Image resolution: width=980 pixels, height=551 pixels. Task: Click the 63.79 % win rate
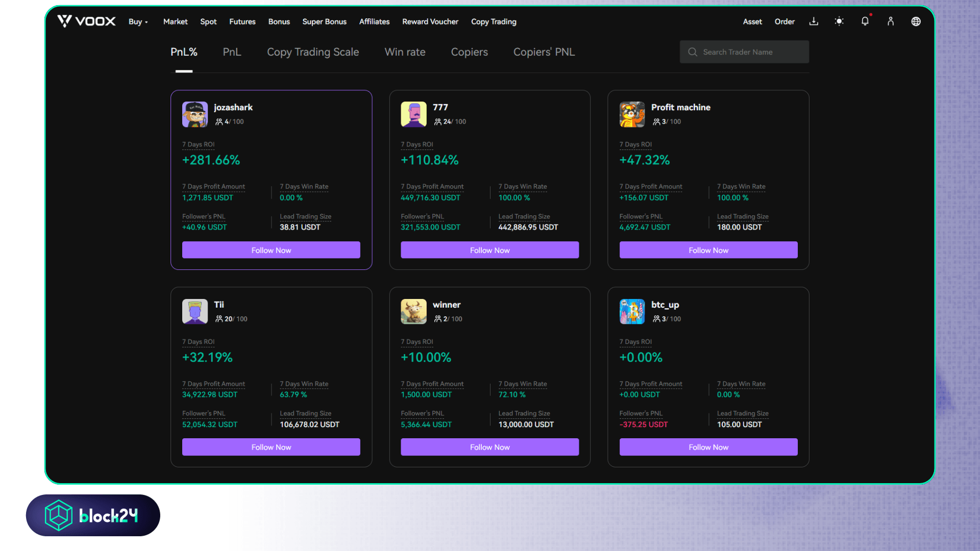(x=293, y=394)
